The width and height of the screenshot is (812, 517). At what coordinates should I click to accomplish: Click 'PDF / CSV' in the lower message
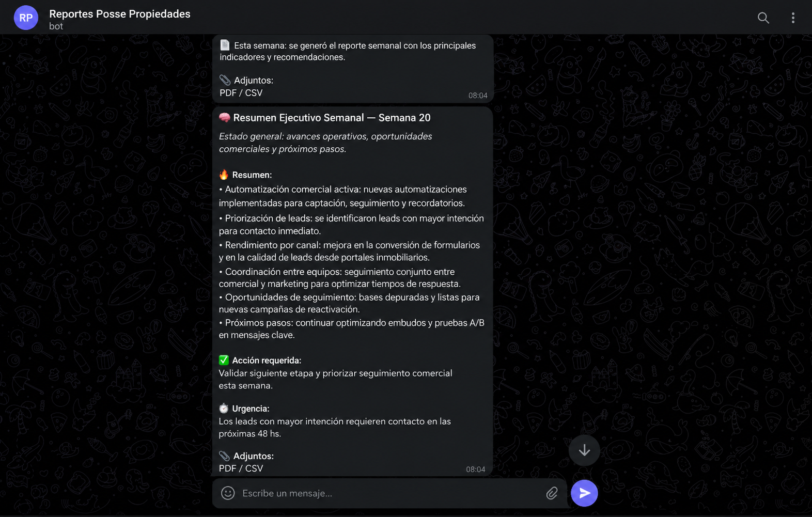click(241, 468)
